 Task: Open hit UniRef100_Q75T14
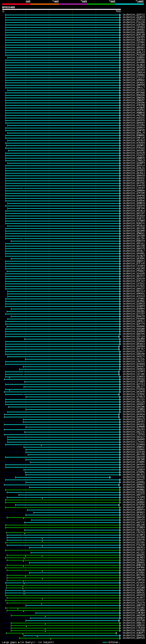pos(134,20)
